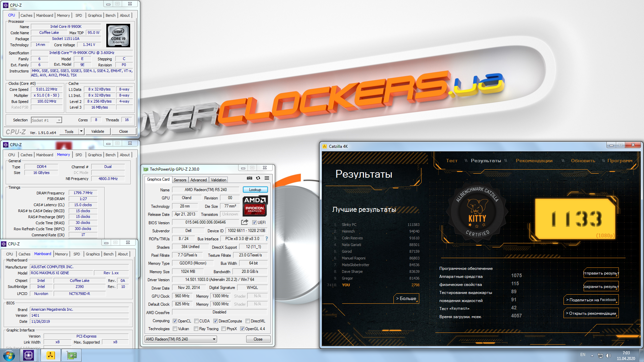Toggle the OpenCL checkbox
This screenshot has height=362, width=644.
coord(175,321)
